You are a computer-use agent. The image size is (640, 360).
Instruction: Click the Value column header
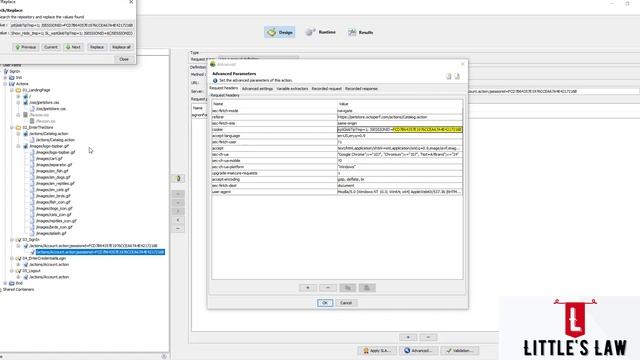pyautogui.click(x=400, y=104)
